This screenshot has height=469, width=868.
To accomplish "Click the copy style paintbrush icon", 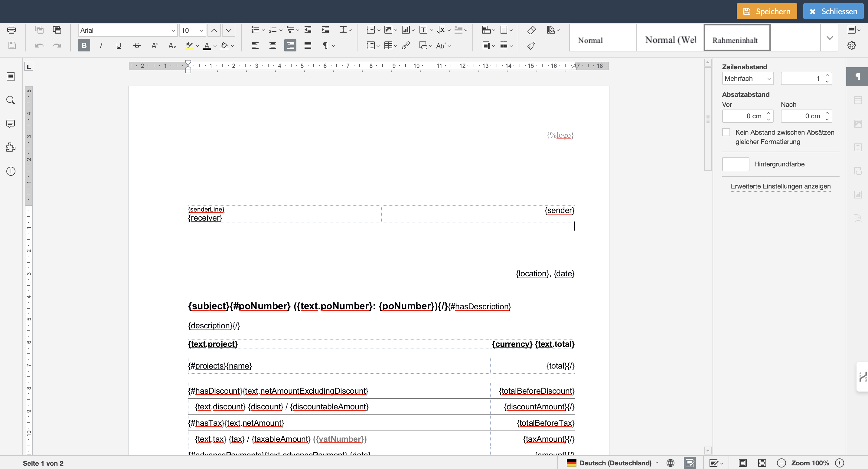I will (x=531, y=45).
